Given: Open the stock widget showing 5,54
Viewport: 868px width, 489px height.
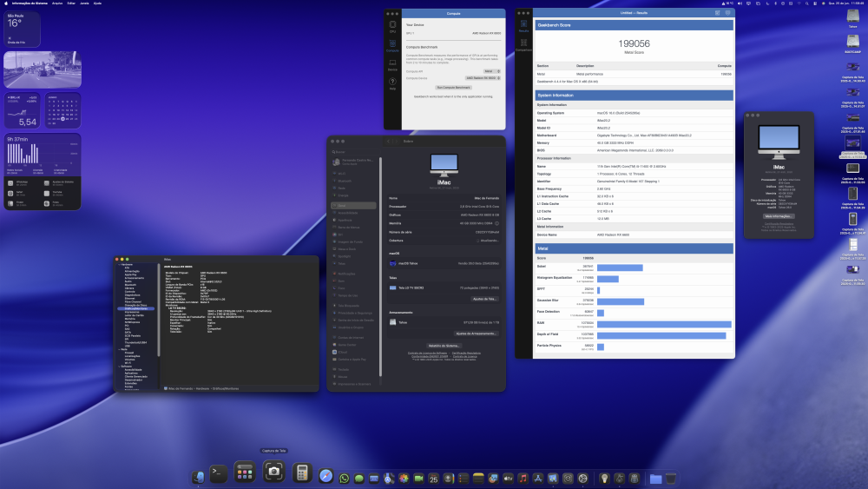Looking at the screenshot, I should tap(23, 111).
